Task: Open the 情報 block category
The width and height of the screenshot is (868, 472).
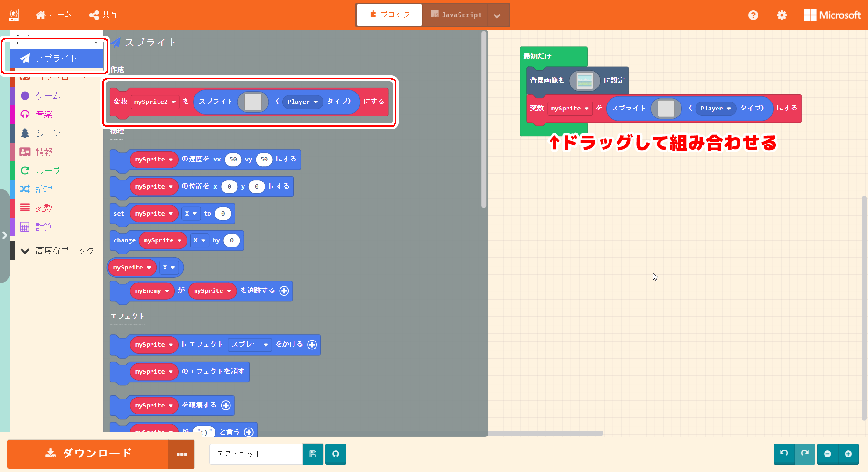Action: [x=57, y=152]
